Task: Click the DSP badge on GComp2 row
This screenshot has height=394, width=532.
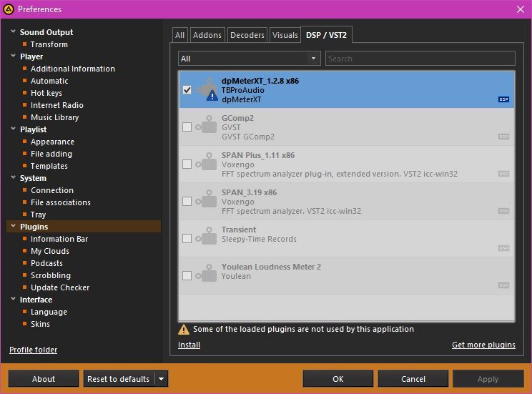Action: point(503,137)
